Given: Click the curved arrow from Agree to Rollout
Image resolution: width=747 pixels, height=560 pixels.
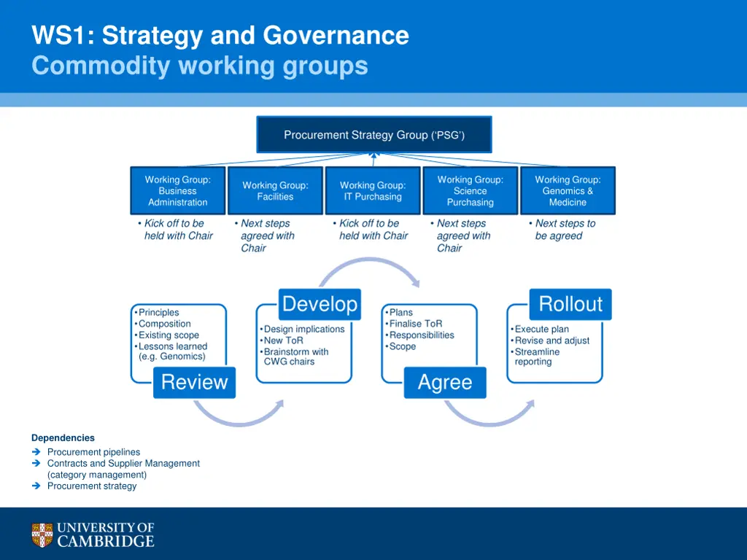Looking at the screenshot, I should point(489,413).
